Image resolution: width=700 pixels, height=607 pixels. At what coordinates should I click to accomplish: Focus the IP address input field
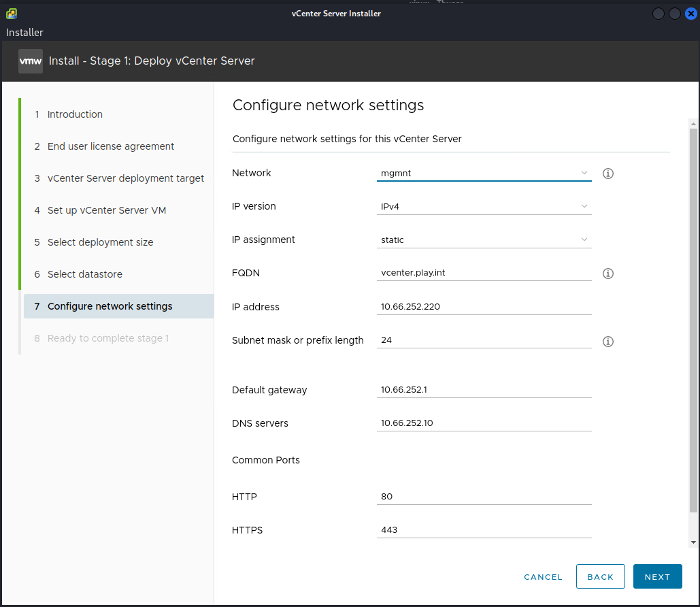click(484, 307)
